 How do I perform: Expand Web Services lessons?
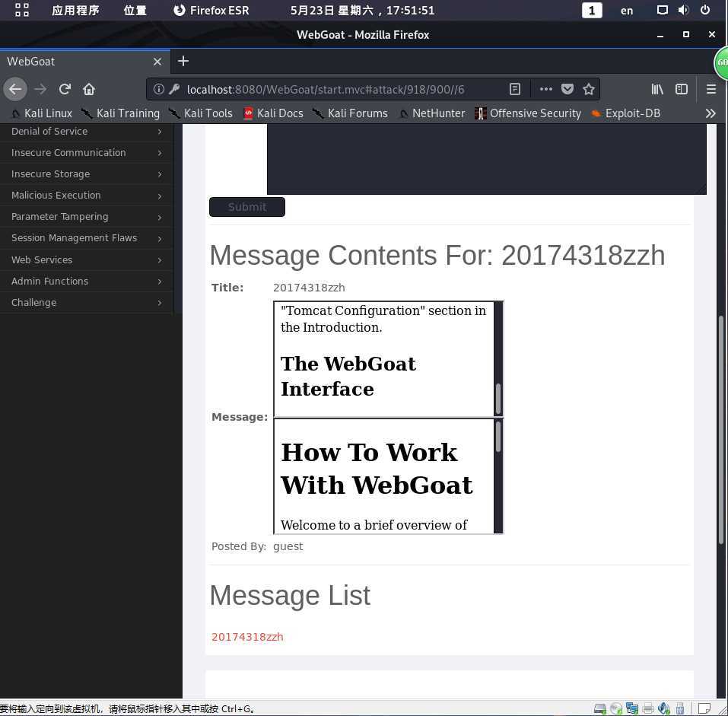coord(87,260)
